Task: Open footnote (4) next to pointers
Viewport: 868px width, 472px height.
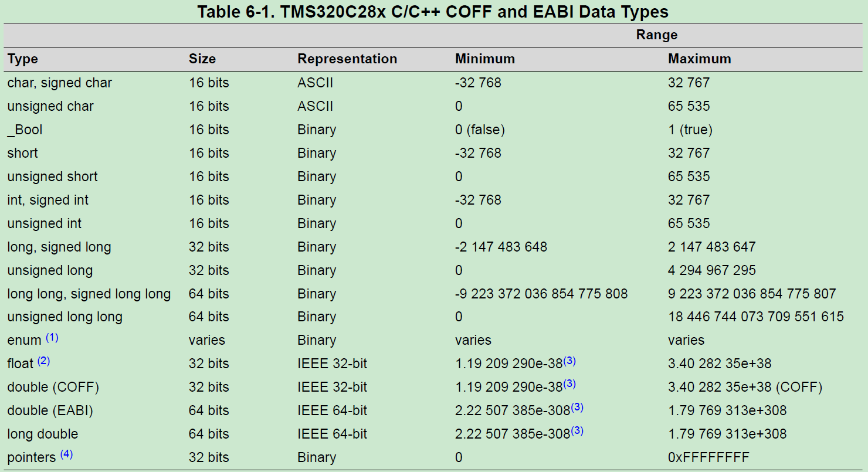Action: click(x=66, y=454)
